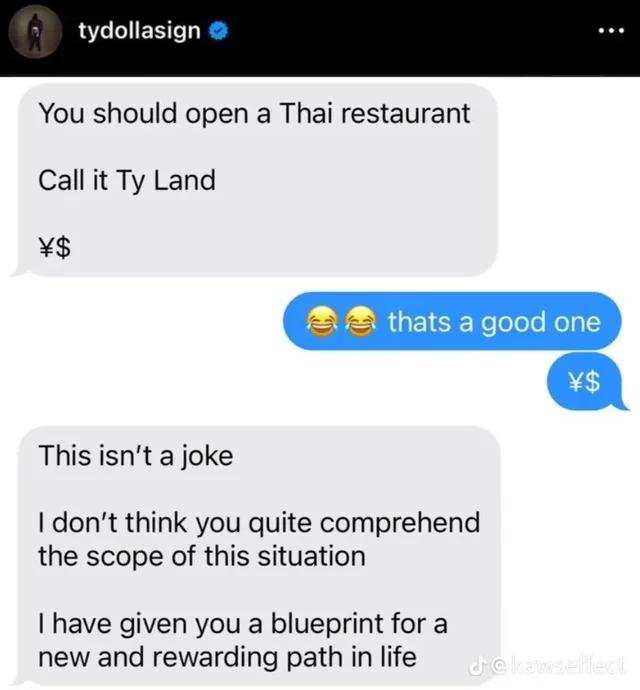
Task: Click the TikTok logo watermark
Action: pyautogui.click(x=477, y=667)
